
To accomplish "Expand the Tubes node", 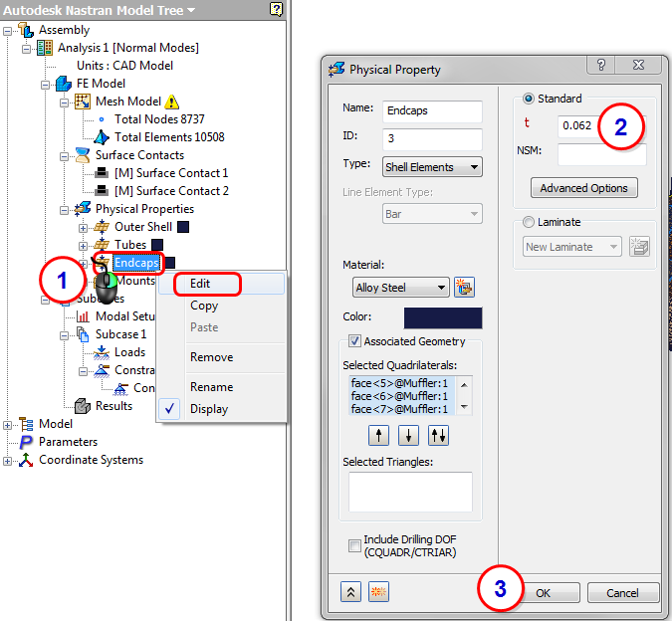I will tap(83, 246).
